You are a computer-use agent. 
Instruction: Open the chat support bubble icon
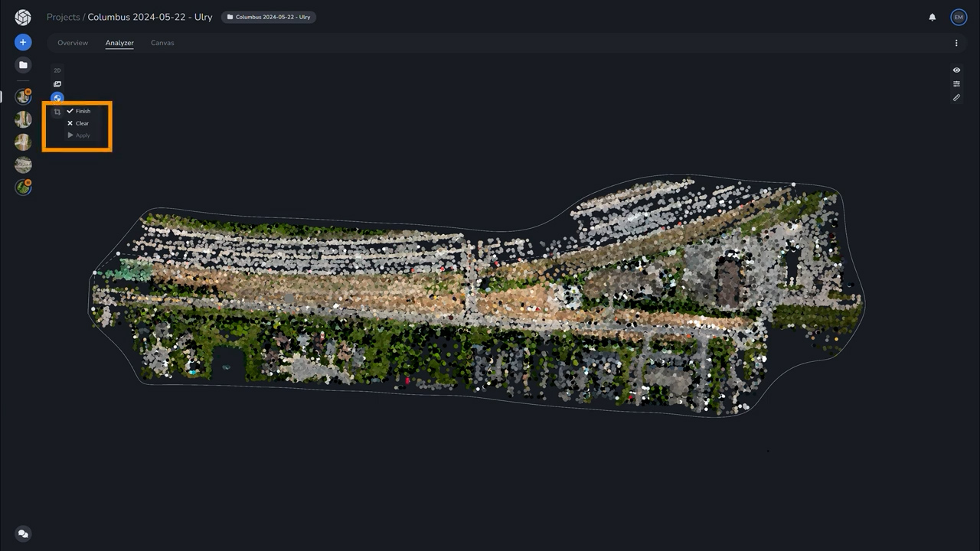tap(23, 533)
